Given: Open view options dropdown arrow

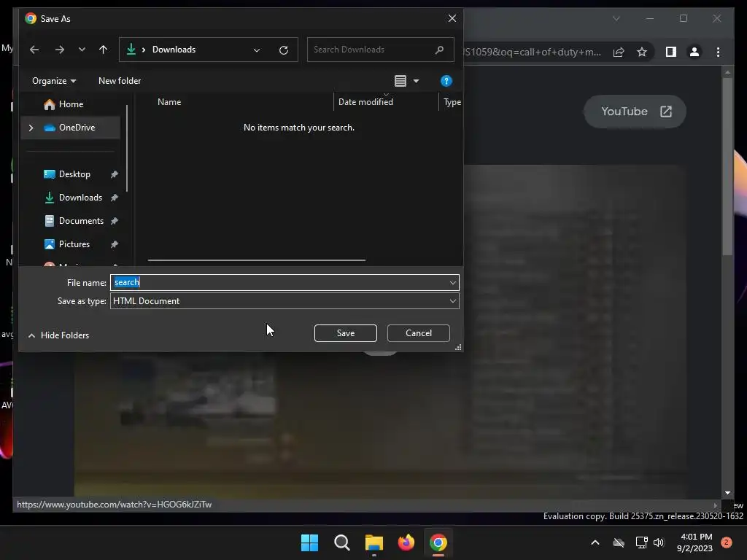Looking at the screenshot, I should (x=416, y=81).
